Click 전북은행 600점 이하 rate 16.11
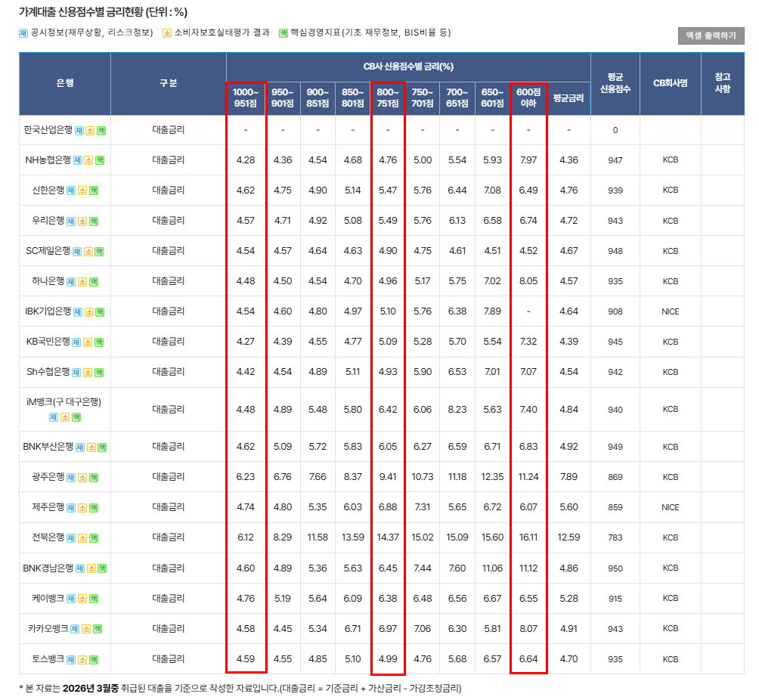This screenshot has width=759, height=700. (528, 537)
